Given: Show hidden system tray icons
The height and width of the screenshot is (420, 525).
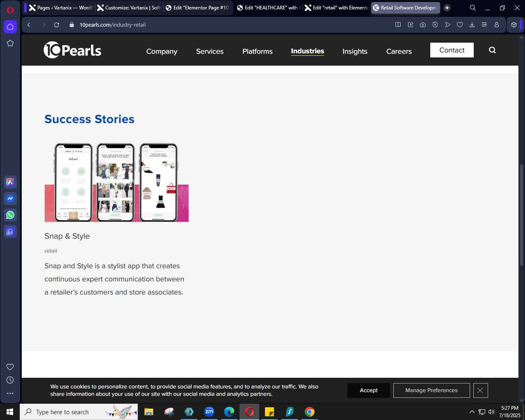Looking at the screenshot, I should click(x=472, y=412).
